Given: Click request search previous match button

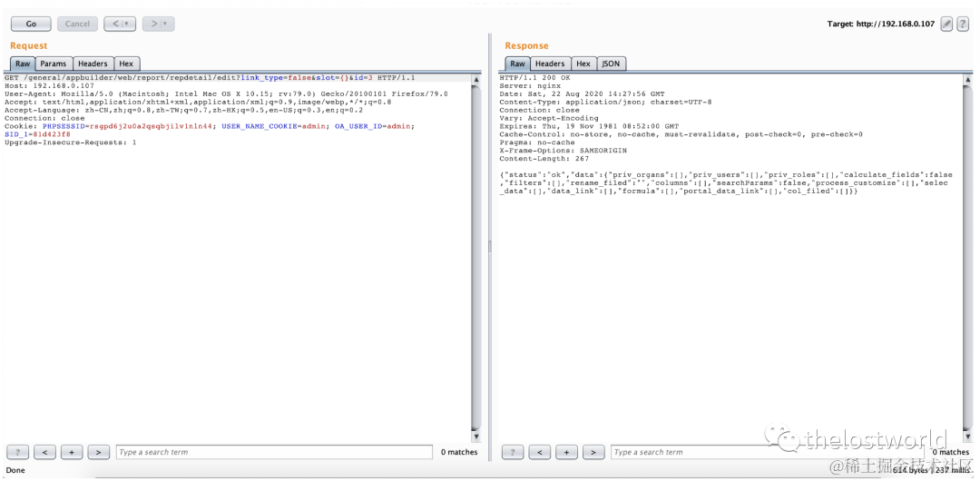Looking at the screenshot, I should pos(45,452).
